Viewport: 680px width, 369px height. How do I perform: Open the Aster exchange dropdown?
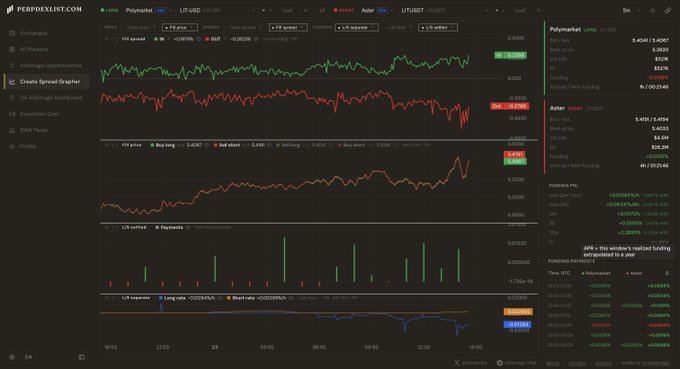pos(377,10)
